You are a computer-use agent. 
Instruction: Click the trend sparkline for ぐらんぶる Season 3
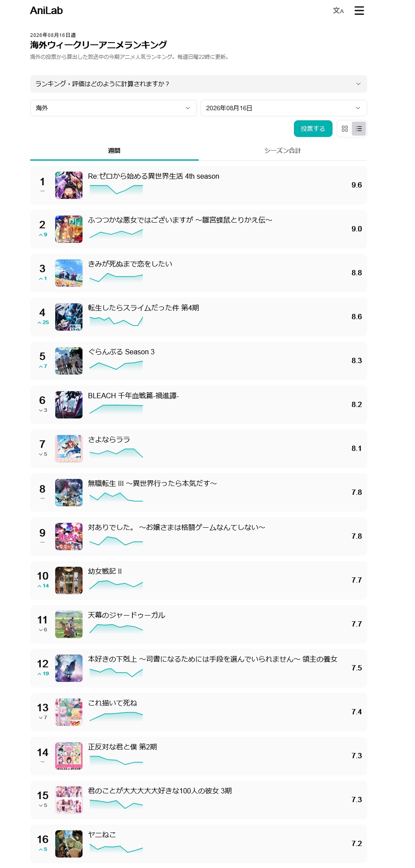click(116, 365)
